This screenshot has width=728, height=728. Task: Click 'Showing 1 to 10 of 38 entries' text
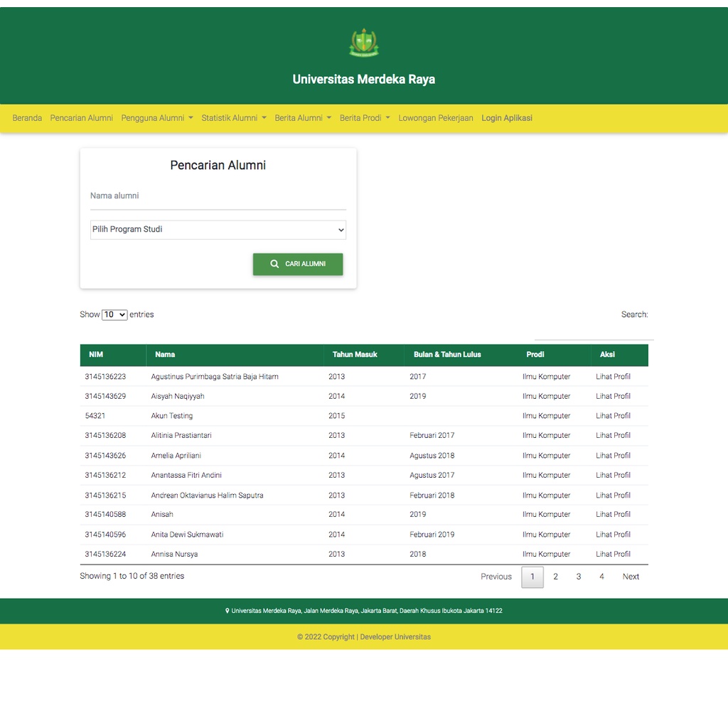132,576
